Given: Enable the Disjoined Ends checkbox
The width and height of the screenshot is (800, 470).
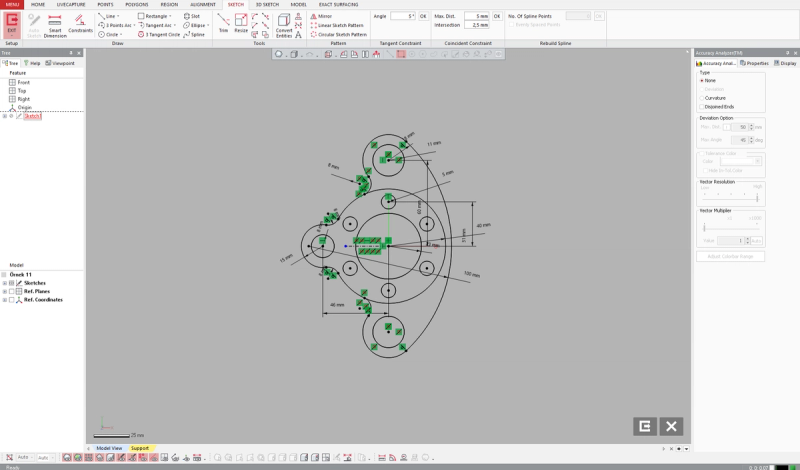Looking at the screenshot, I should click(x=702, y=107).
